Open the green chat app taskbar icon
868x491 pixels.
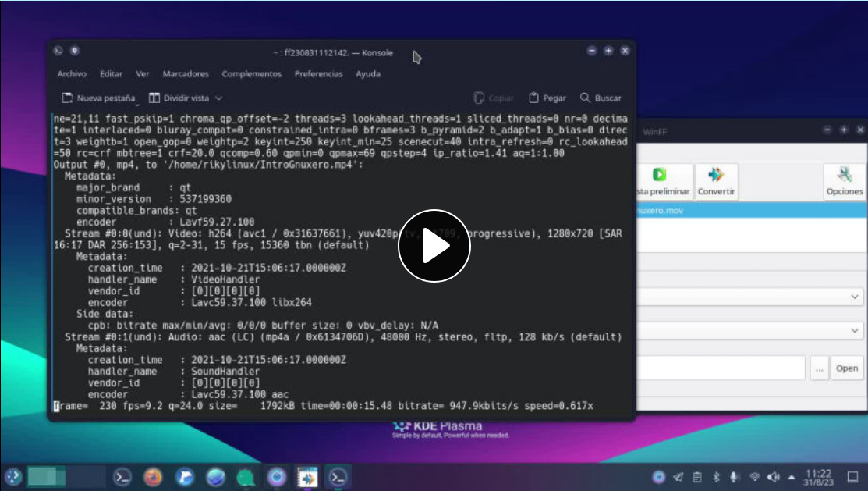(246, 477)
